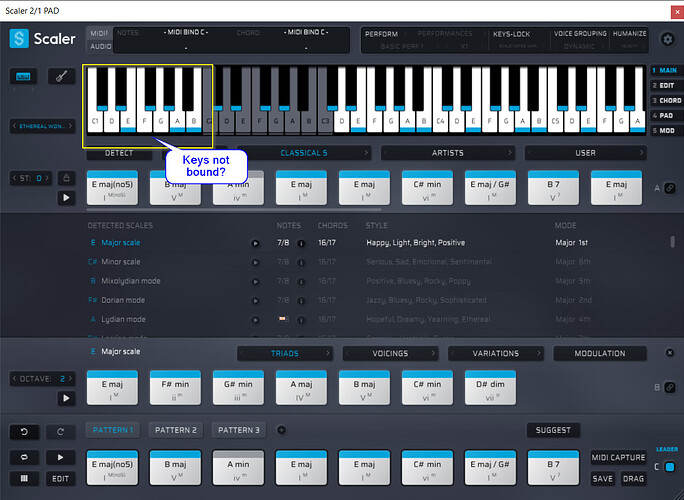The width and height of the screenshot is (684, 500).
Task: Open the MODULATION panel
Action: (600, 353)
